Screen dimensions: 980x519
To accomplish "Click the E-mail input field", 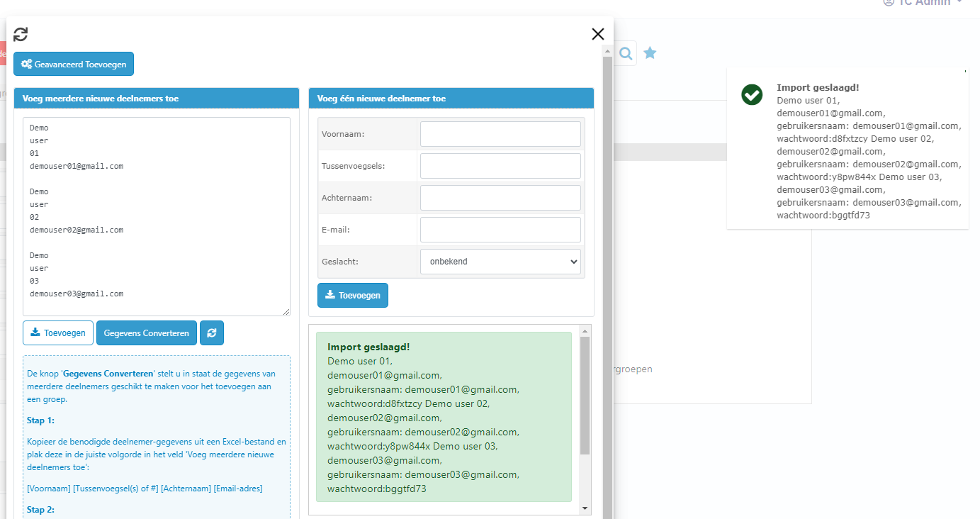I will (x=500, y=230).
